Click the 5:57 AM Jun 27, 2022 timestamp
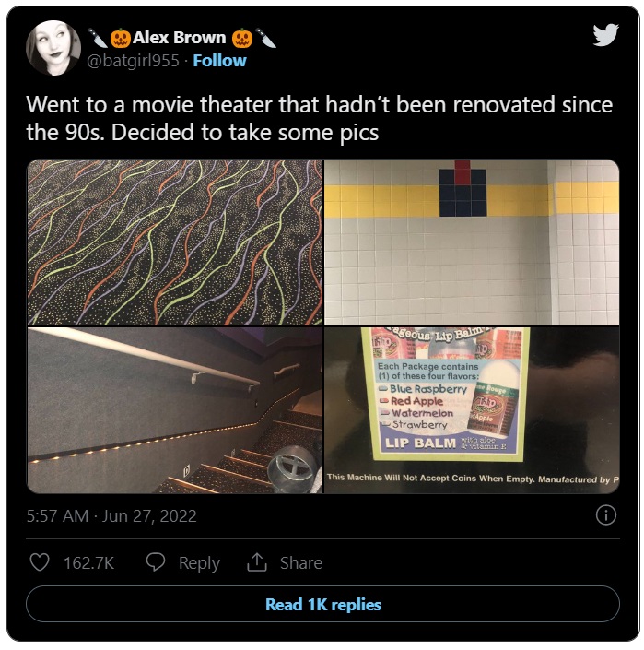This screenshot has width=644, height=650. (111, 516)
